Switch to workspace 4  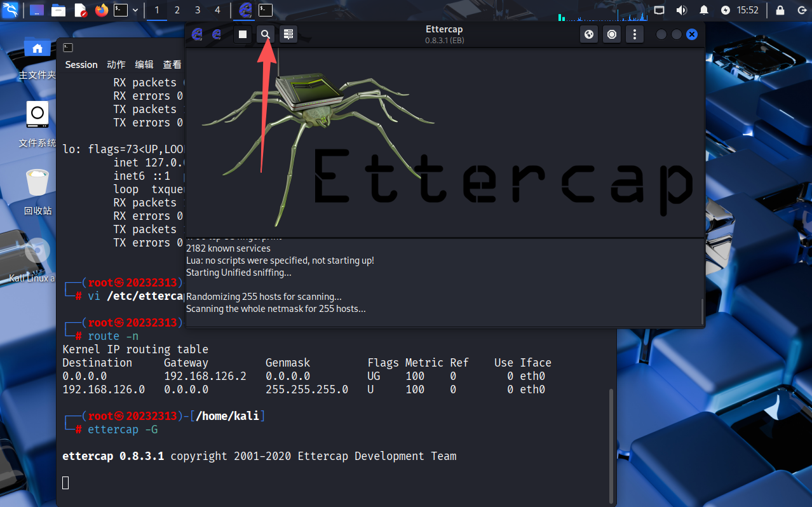tap(218, 10)
